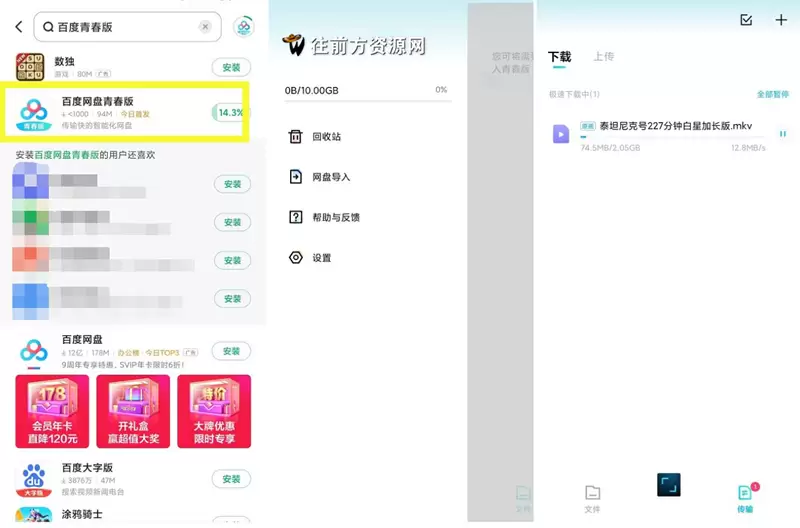Open 帮助与反馈 help and feedback

pos(324,217)
